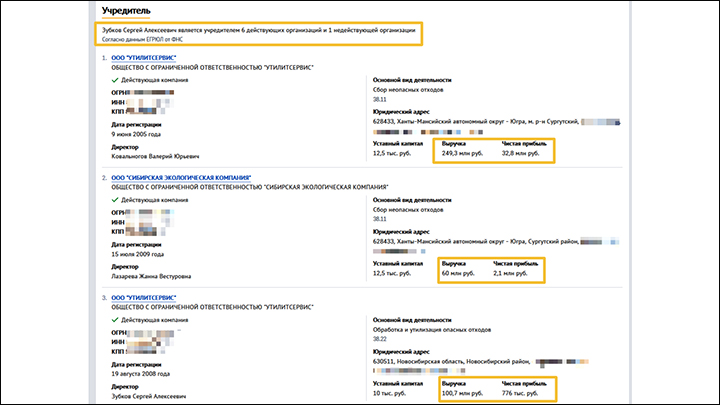This screenshot has height=405, width=720.
Task: Click the Учредитель section heading
Action: (x=127, y=10)
